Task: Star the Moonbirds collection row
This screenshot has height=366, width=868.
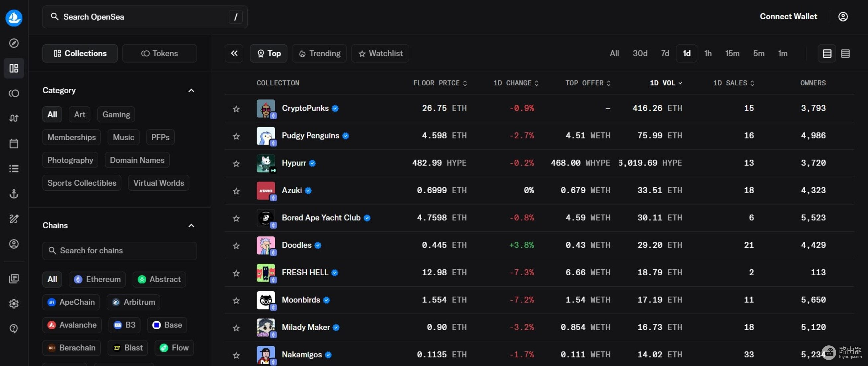Action: (x=236, y=300)
